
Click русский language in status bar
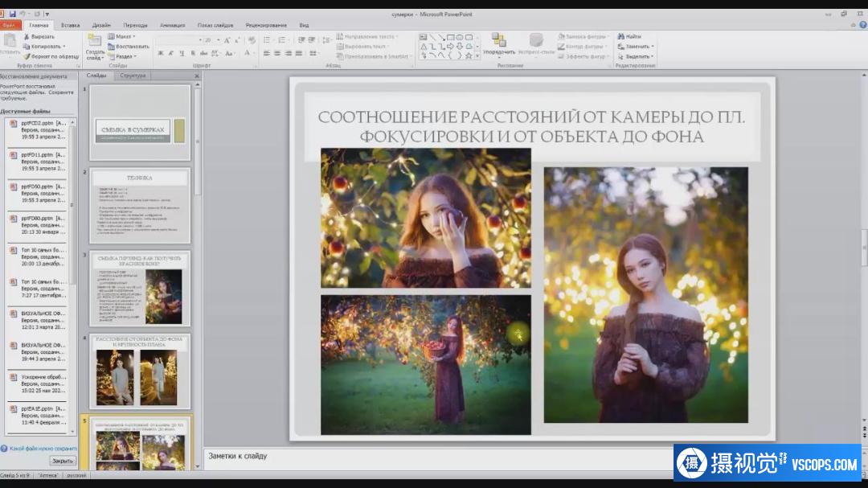tap(76, 475)
